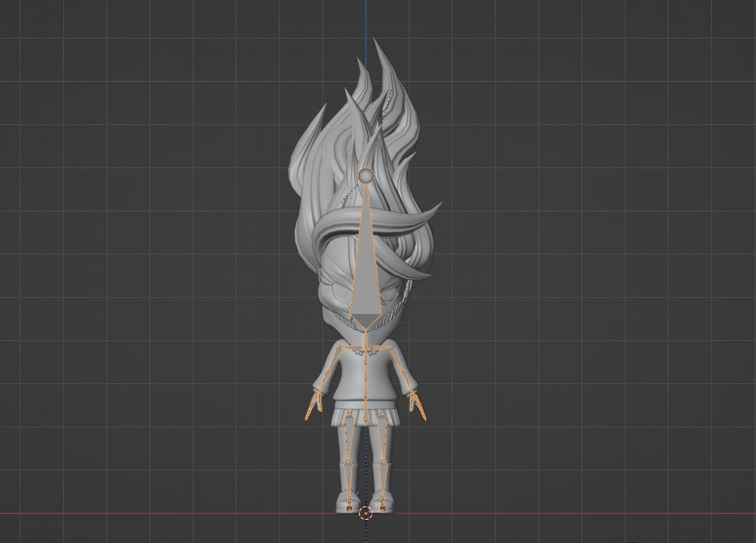Select the thigh bone of the screen-right leg
This screenshot has height=543, width=756.
[383, 437]
